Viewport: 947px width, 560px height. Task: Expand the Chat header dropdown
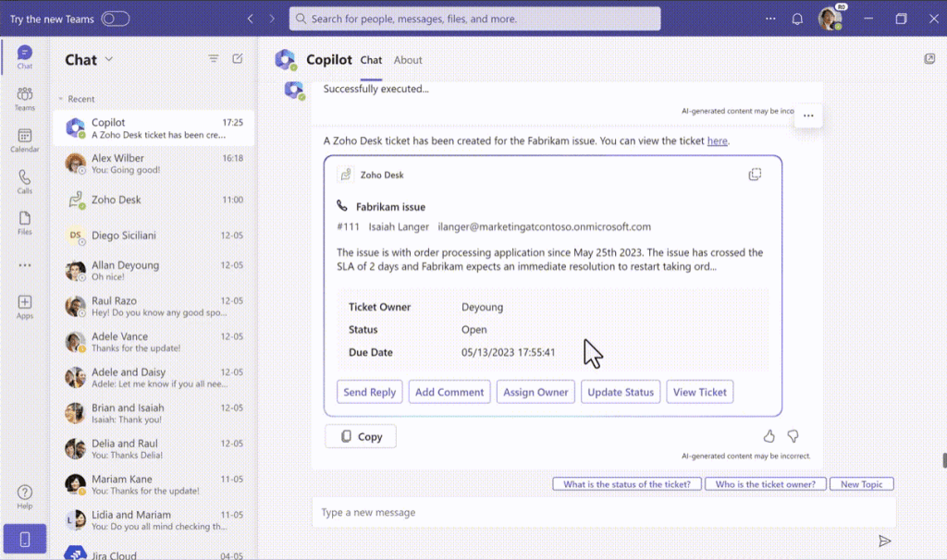(109, 60)
